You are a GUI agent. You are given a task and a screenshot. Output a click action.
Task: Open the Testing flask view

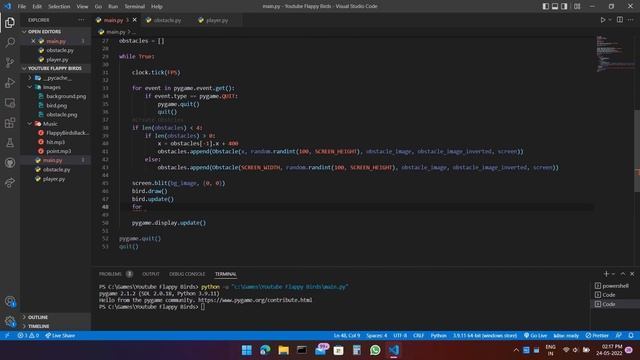pos(10,143)
